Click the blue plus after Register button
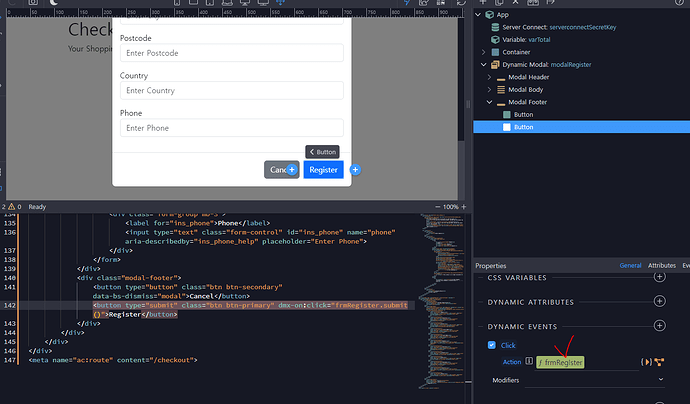This screenshot has height=404, width=690. click(355, 170)
